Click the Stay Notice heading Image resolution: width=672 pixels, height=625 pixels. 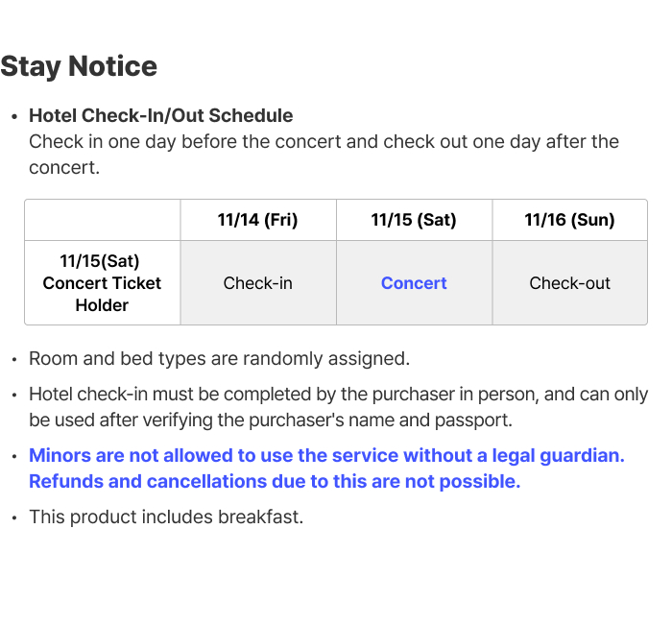point(79,66)
